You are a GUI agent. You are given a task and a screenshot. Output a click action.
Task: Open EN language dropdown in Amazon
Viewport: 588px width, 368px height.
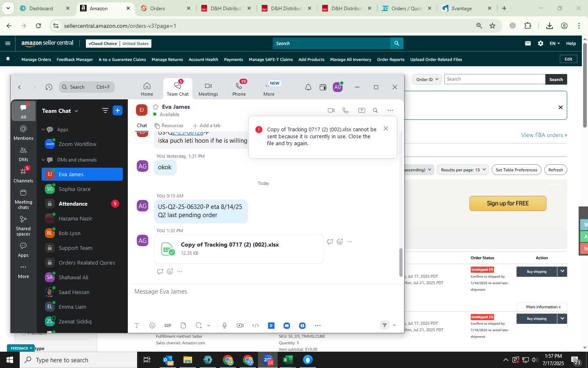pos(555,43)
